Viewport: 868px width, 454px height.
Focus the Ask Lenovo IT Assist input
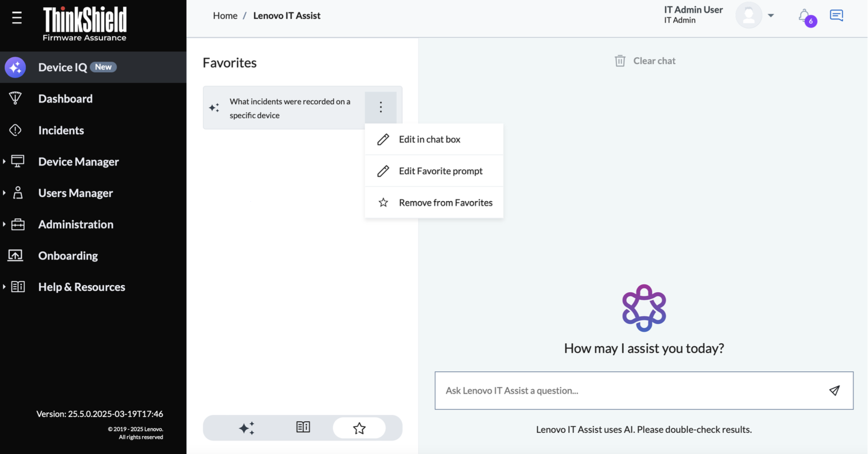(644, 391)
